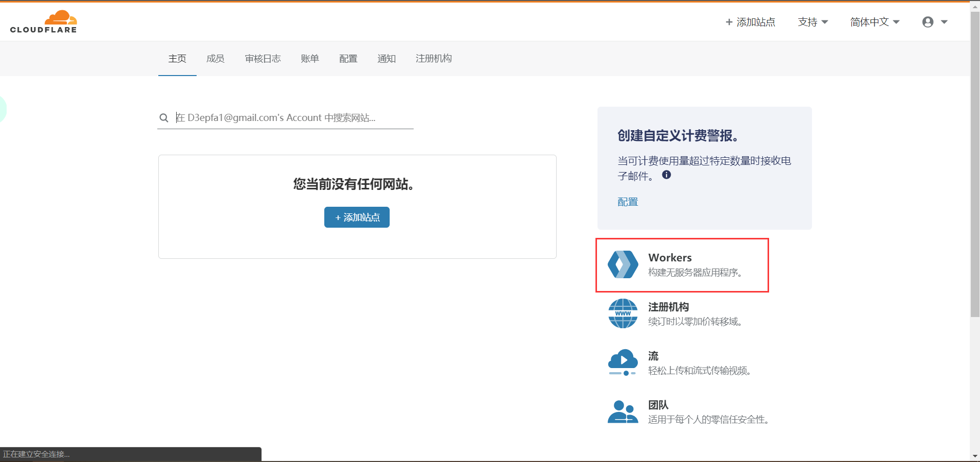Screen dimensions: 980x462
Task: Open the 注册机构 heading in sidebar
Action: (x=668, y=307)
